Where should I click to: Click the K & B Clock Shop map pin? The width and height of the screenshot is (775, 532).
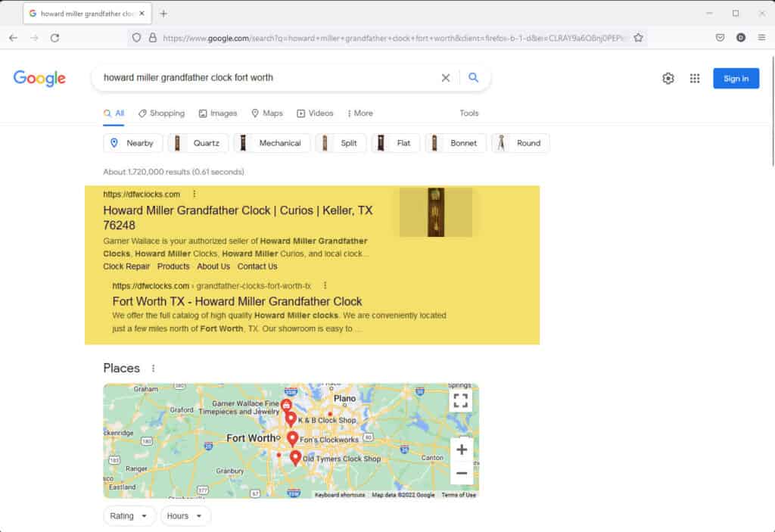coord(291,418)
